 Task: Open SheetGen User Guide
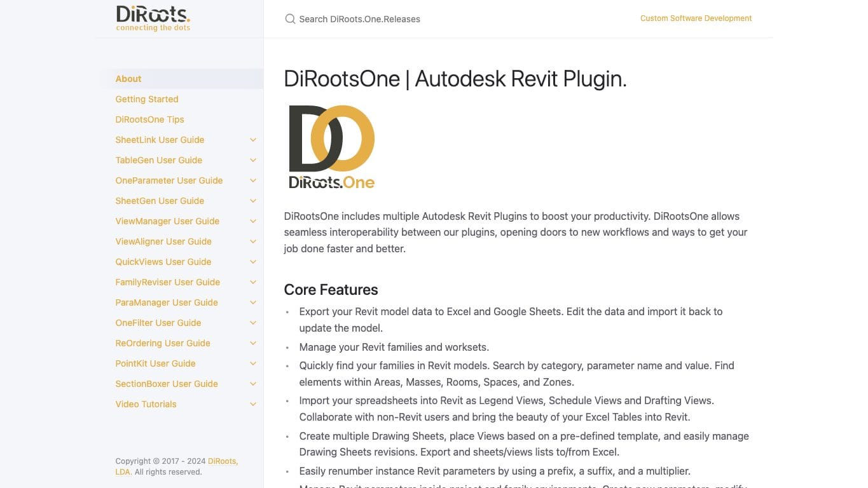(160, 201)
